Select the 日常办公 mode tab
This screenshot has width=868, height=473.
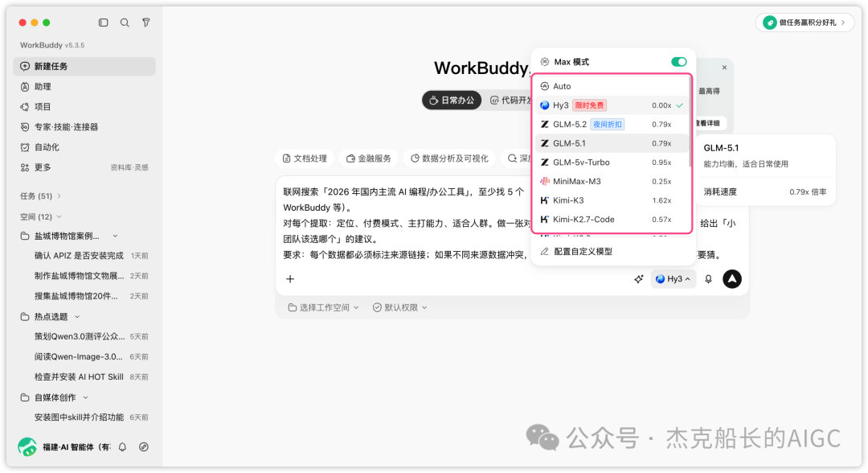pos(452,101)
